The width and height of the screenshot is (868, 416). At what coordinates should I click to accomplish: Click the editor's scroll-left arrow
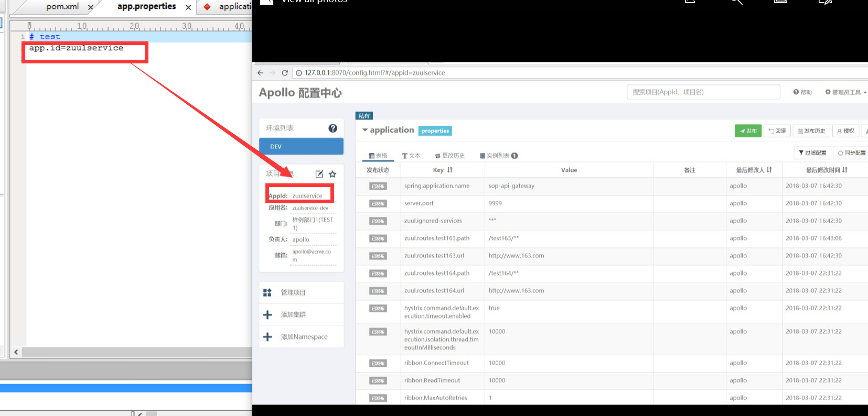16,352
